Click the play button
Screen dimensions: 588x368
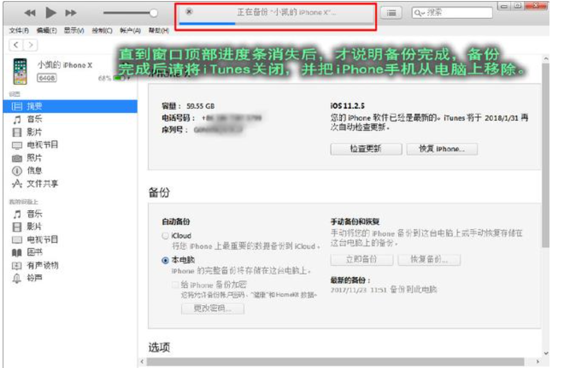pyautogui.click(x=51, y=13)
